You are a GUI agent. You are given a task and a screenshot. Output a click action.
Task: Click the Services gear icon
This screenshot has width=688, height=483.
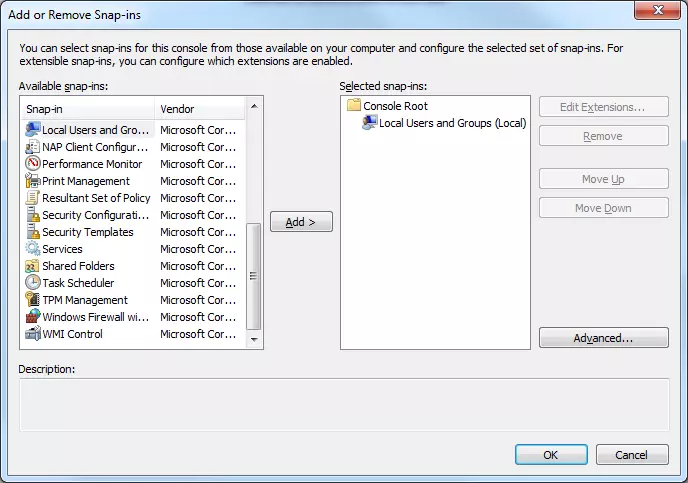[33, 249]
